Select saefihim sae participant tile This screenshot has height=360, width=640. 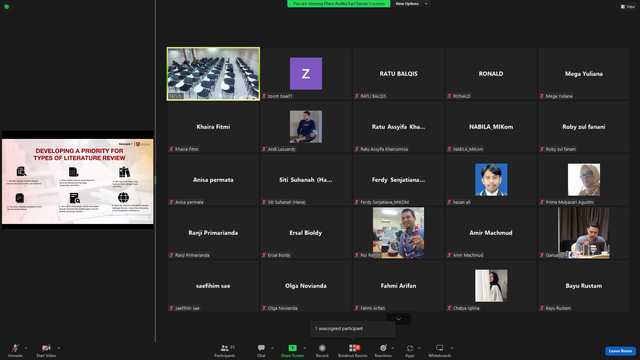point(213,286)
